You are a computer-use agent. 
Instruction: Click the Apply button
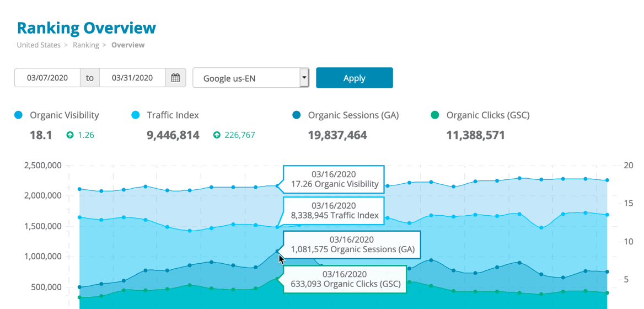(x=355, y=78)
